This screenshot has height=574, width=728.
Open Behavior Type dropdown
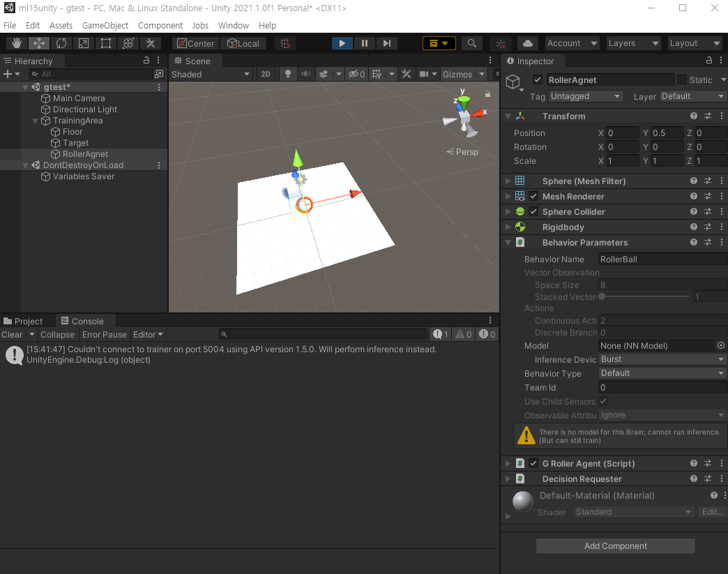662,373
